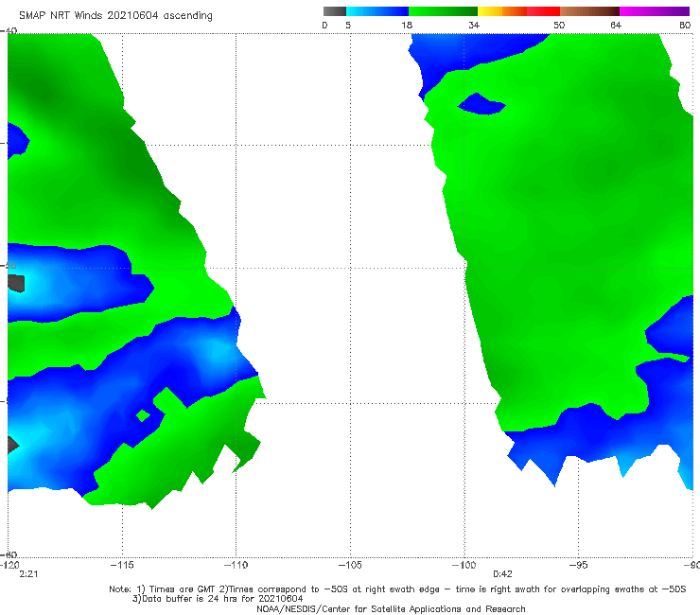Click the longitude label '-115'
The image size is (700, 615).
(x=122, y=565)
